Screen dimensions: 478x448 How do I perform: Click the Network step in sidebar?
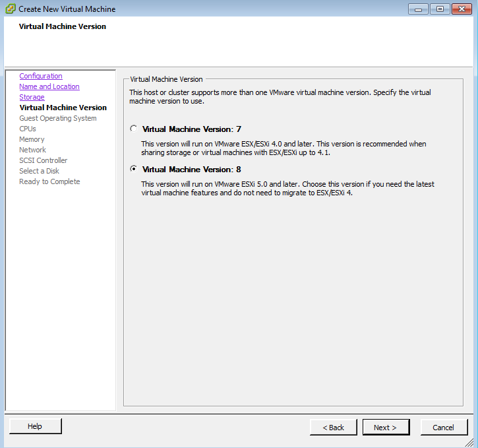pyautogui.click(x=32, y=150)
